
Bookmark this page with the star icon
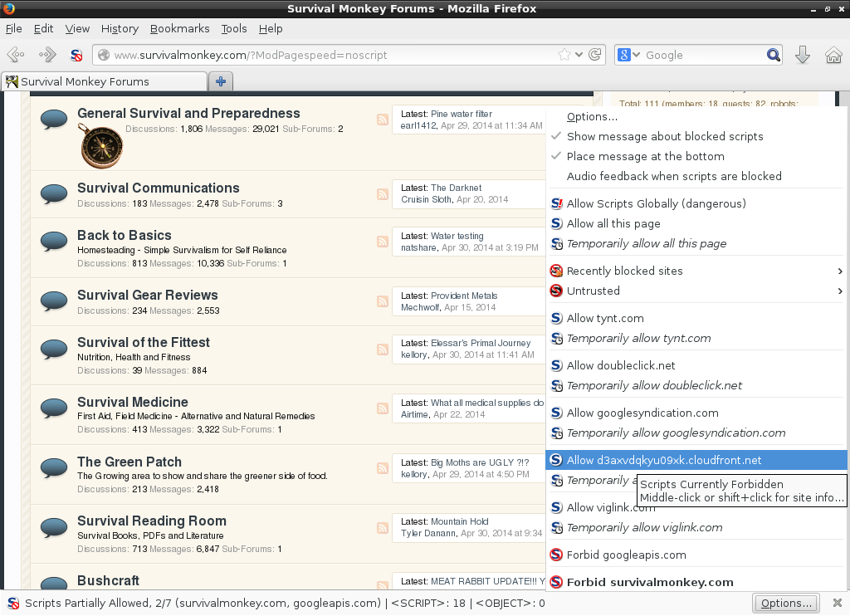coord(564,55)
